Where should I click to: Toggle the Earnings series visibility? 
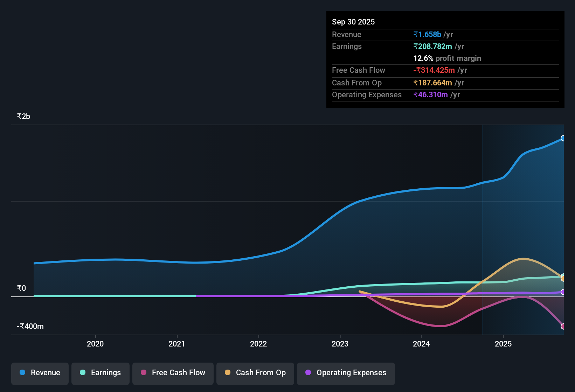click(100, 373)
